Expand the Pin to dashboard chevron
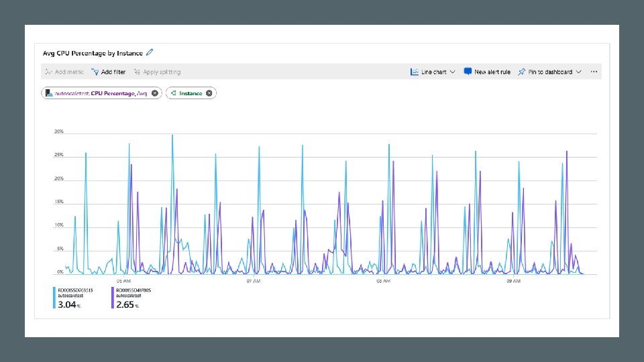The width and height of the screenshot is (644, 362). coord(579,72)
